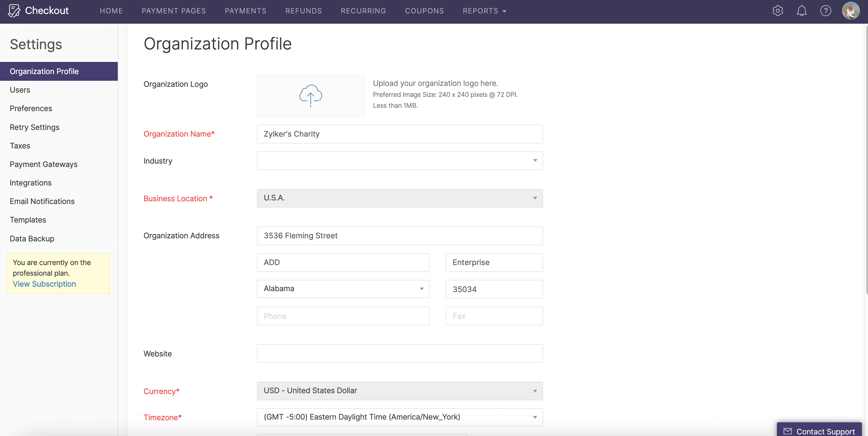Click the envelope icon in Contact Support
This screenshot has width=868, height=436.
(788, 431)
